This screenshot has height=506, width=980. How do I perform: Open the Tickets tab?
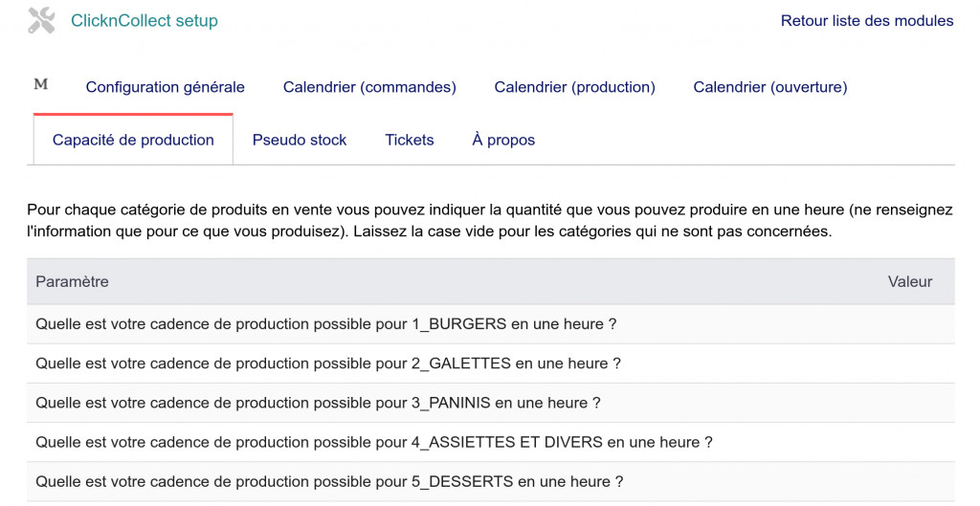coord(410,140)
